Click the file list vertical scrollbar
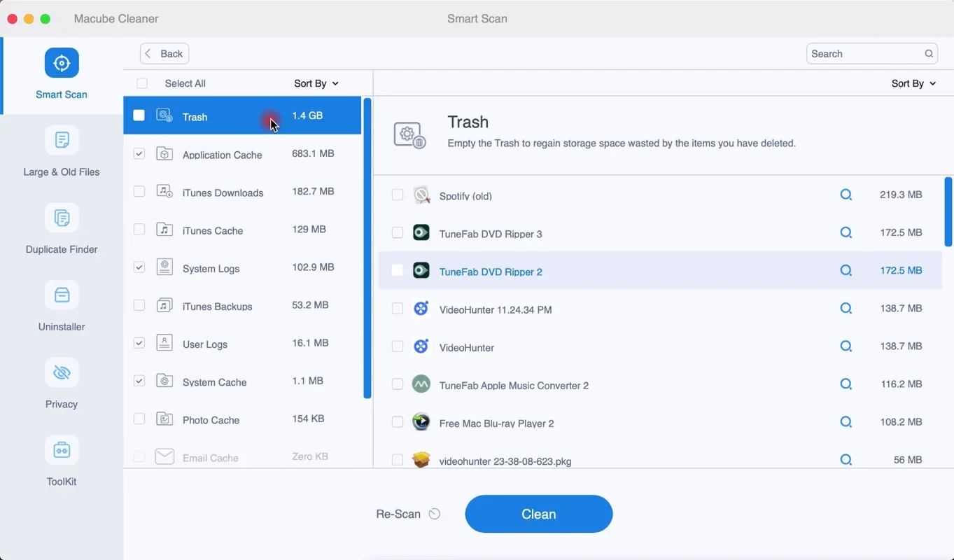Viewport: 954px width, 560px height. tap(948, 211)
